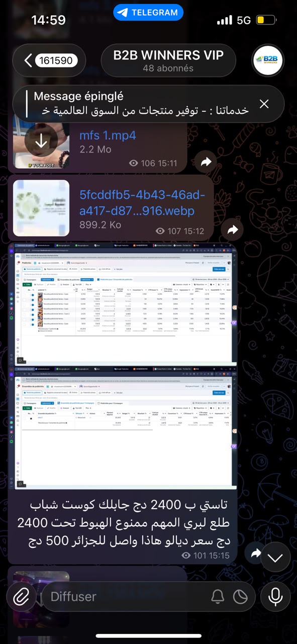Tap the '107 15:12' views and time stamp
The image size is (297, 644).
pyautogui.click(x=180, y=231)
